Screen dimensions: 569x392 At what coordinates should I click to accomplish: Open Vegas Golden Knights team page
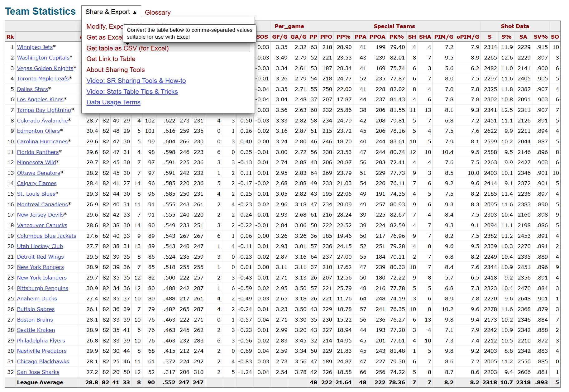[x=45, y=68]
